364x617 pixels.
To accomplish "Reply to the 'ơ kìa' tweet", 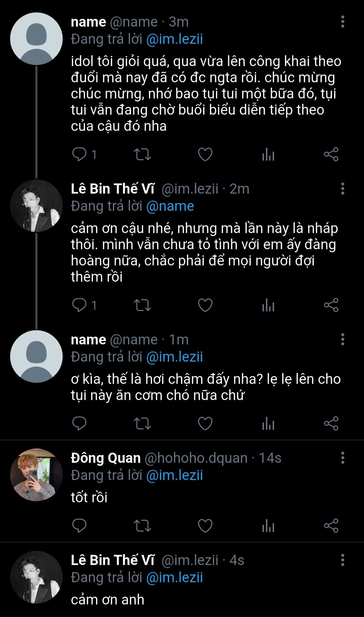I will [80, 424].
